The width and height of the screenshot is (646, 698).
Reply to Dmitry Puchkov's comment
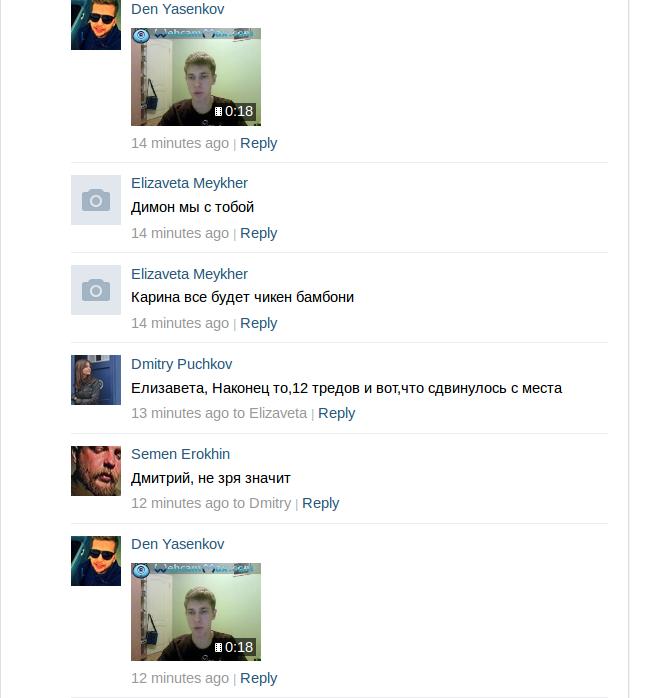click(x=337, y=413)
